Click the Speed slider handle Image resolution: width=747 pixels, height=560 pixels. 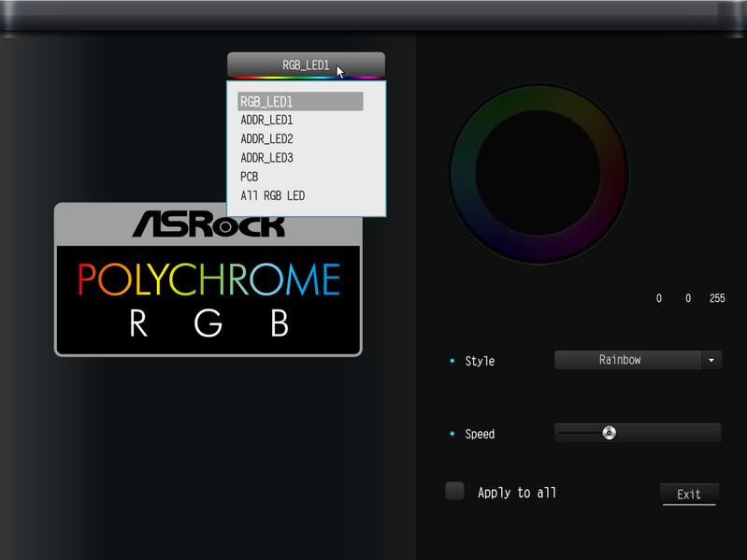(609, 433)
